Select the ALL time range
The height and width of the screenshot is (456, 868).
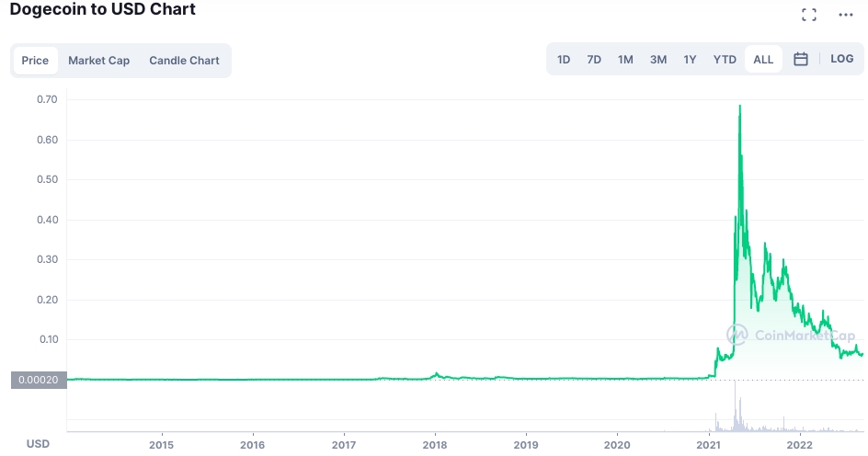(x=763, y=59)
